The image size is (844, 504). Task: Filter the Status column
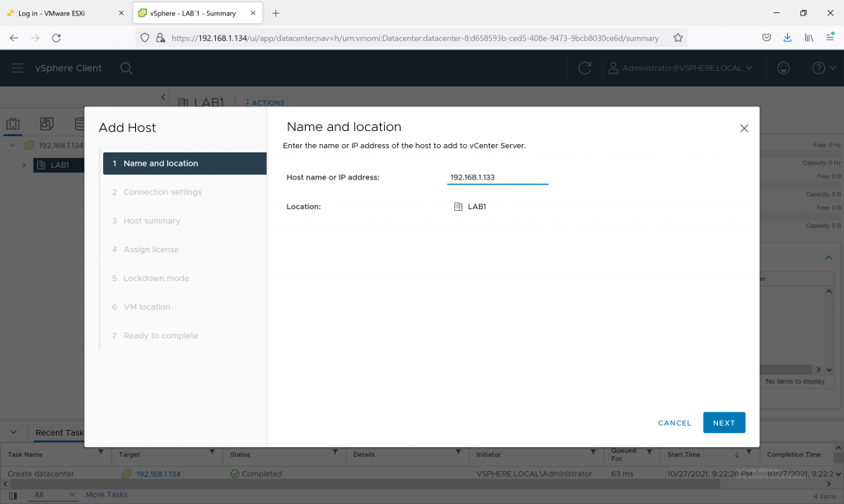335,452
